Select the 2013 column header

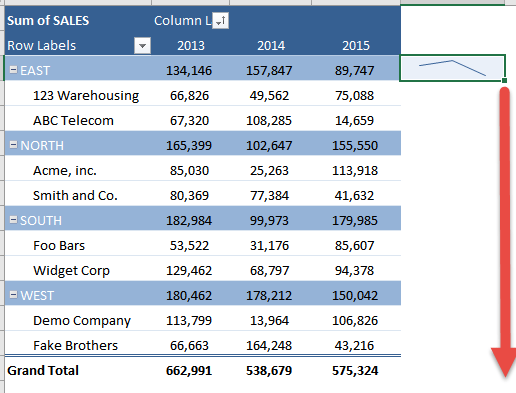191,46
